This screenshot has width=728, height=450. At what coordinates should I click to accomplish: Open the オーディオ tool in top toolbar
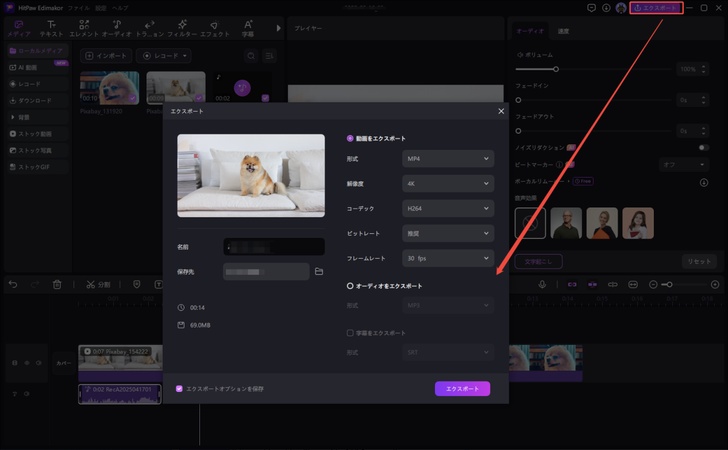[x=117, y=28]
